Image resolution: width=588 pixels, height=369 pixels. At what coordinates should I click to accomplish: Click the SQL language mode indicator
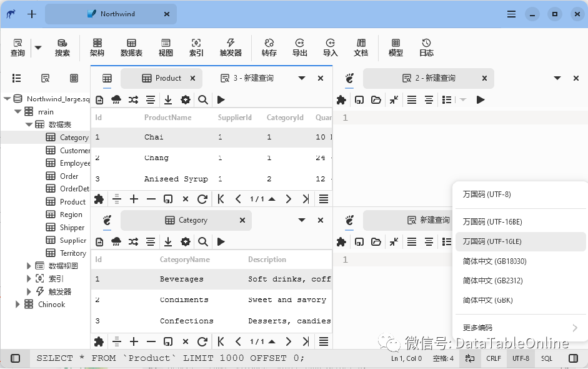[546, 358]
